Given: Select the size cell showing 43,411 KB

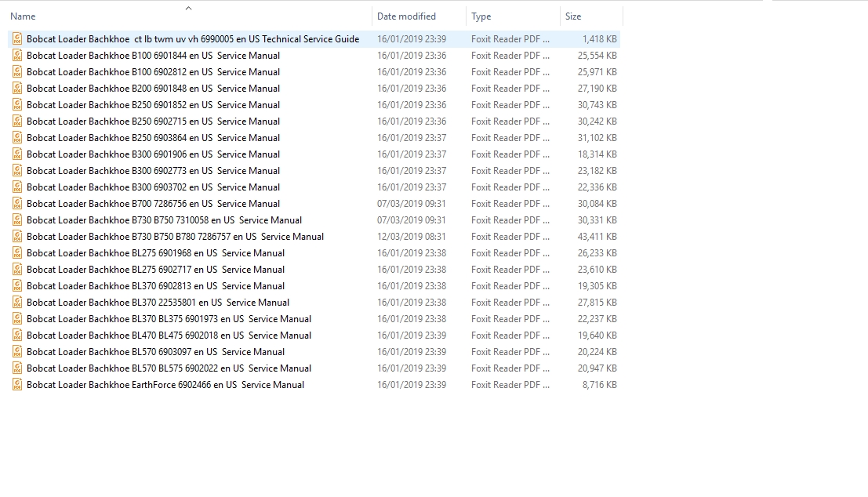Looking at the screenshot, I should [597, 236].
